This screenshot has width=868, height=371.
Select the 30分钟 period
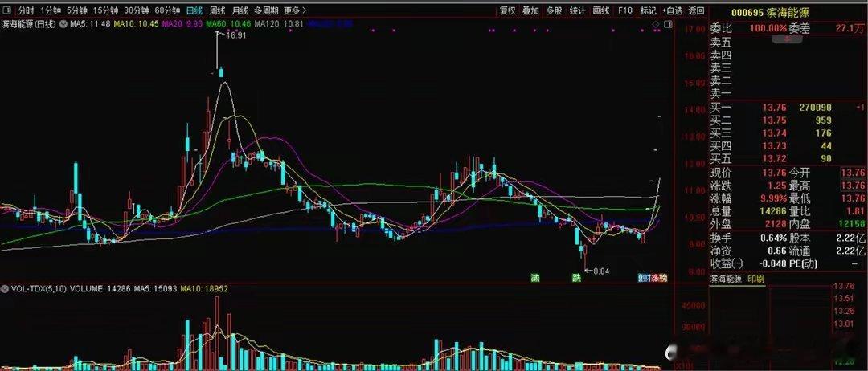(136, 10)
